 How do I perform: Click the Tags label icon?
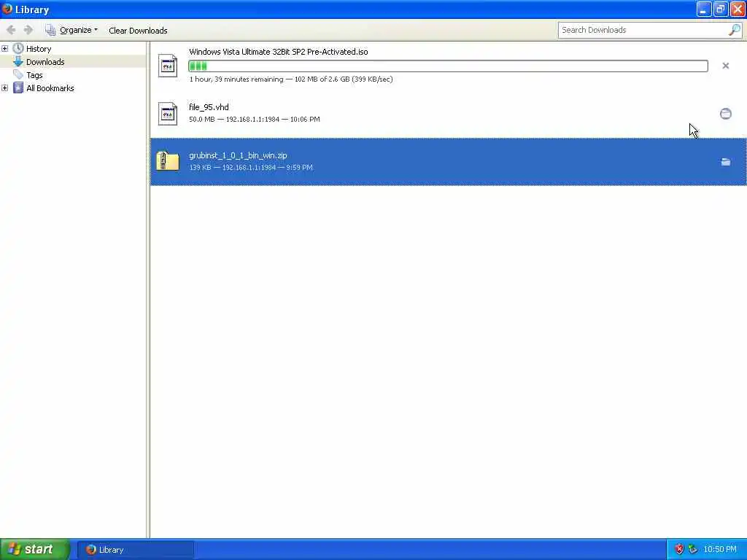pyautogui.click(x=18, y=75)
